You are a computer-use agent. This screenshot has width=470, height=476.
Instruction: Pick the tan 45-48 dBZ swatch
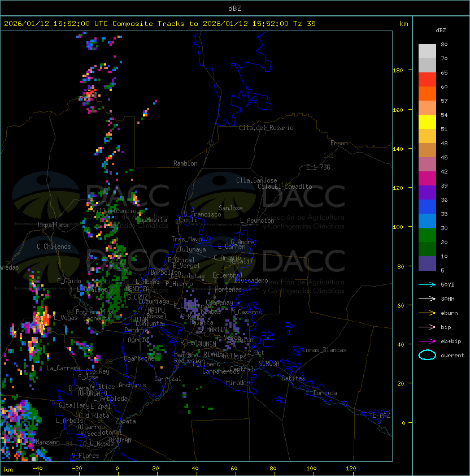click(x=427, y=150)
